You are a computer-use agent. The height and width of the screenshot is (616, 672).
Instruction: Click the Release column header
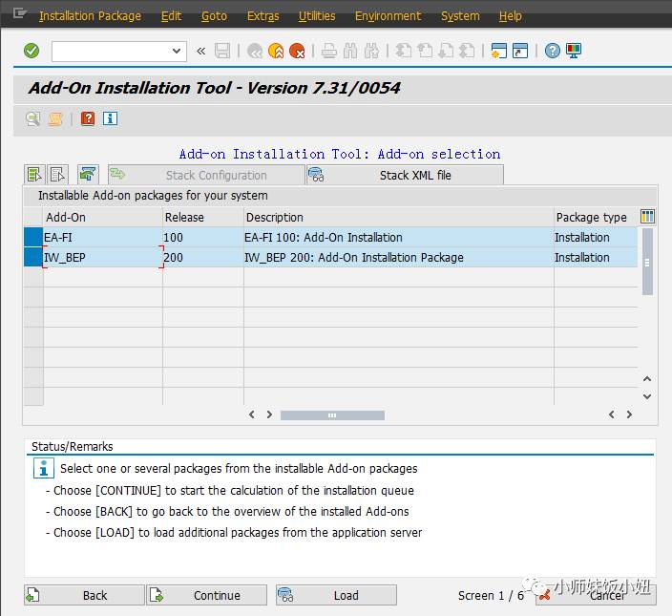click(203, 218)
